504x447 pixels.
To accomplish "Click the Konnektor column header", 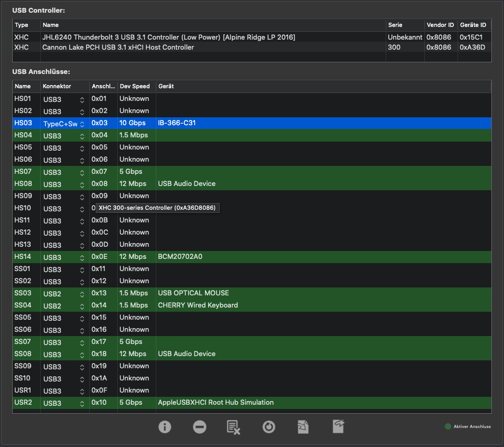I will (57, 86).
